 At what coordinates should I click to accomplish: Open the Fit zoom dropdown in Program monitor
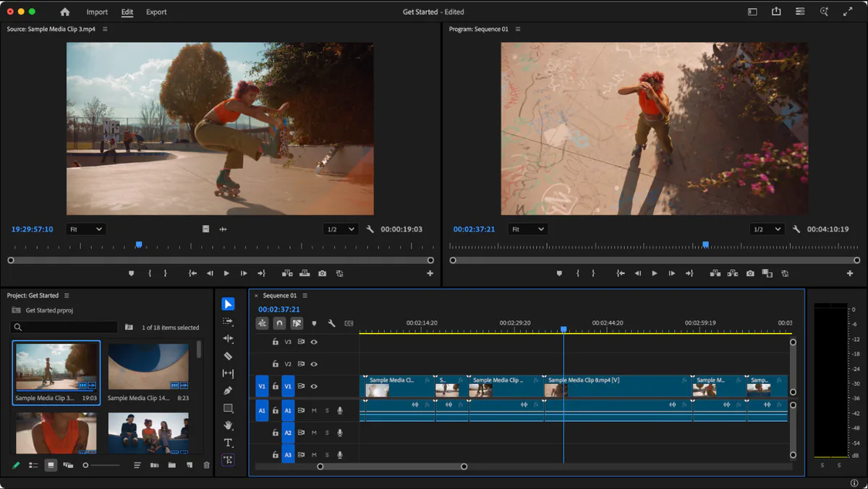(528, 229)
